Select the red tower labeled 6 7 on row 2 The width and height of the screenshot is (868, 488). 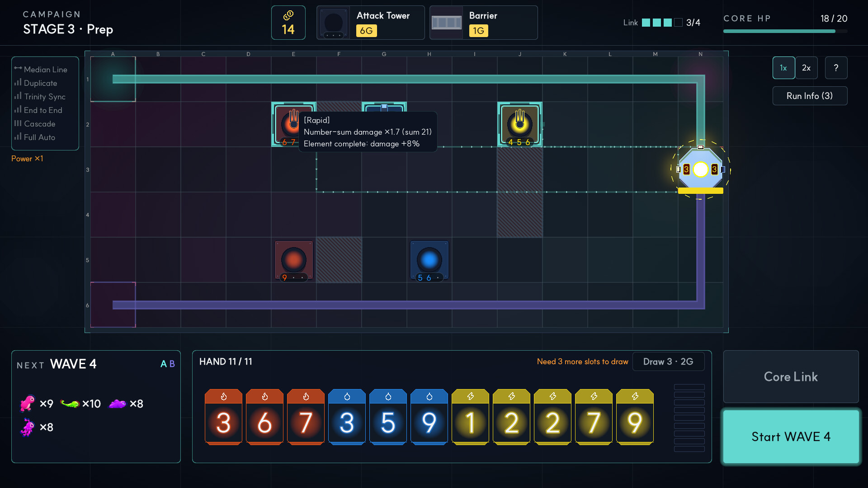coord(286,124)
